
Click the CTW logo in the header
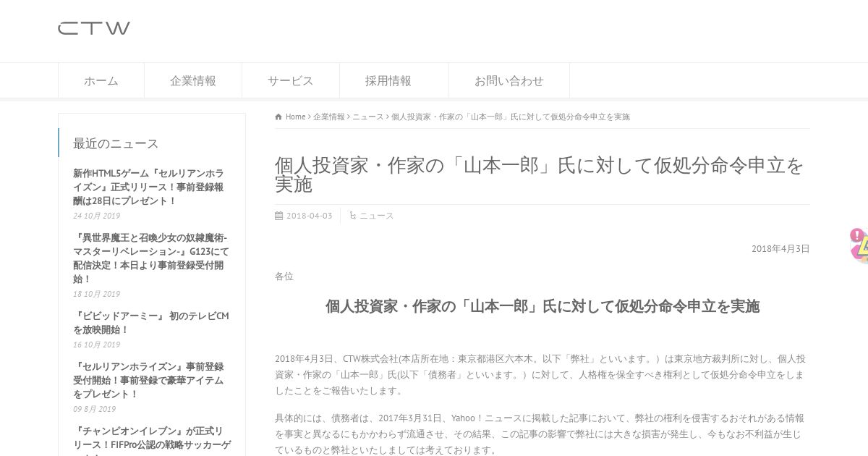(x=94, y=28)
